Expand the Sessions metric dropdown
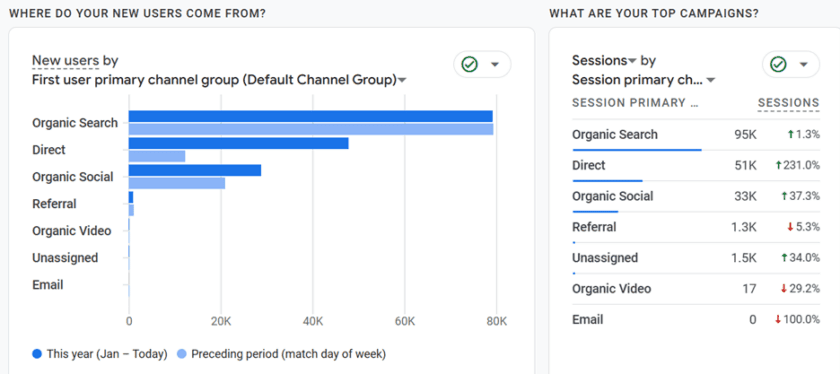Viewport: 840px width, 374px height. pyautogui.click(x=632, y=61)
